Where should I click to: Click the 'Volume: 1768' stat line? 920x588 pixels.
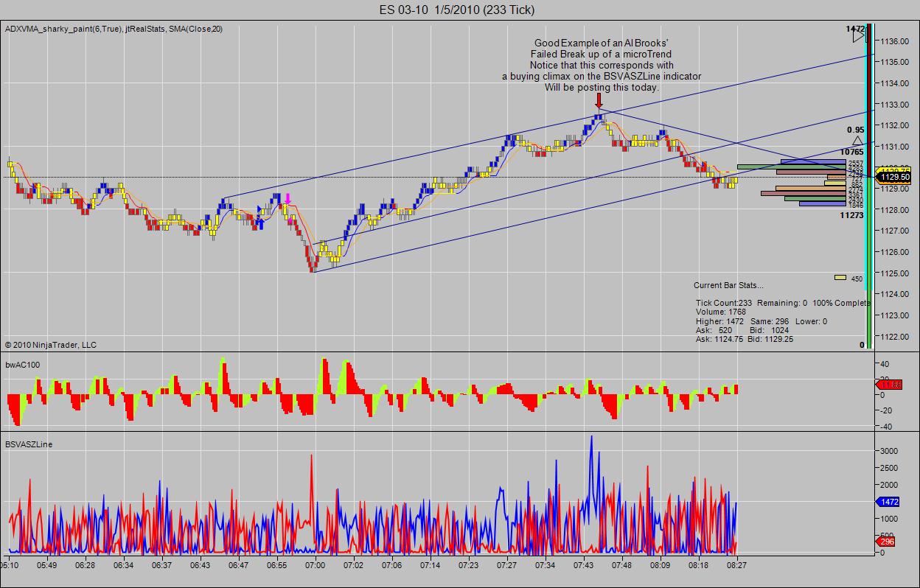(x=721, y=312)
